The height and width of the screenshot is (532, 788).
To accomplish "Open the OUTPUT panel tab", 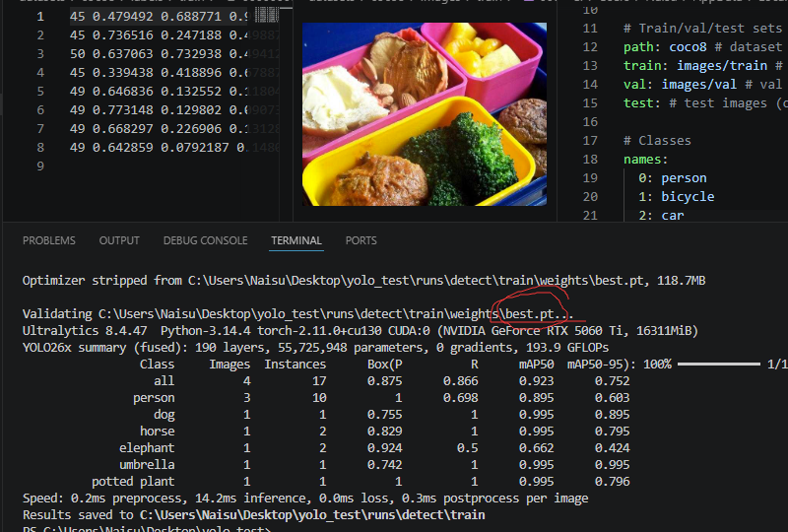I will tap(119, 240).
